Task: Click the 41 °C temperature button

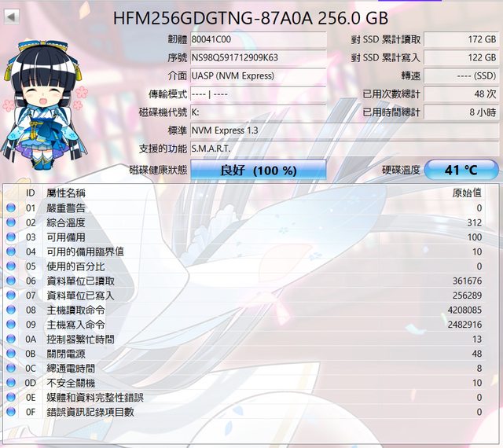Action: pyautogui.click(x=461, y=170)
